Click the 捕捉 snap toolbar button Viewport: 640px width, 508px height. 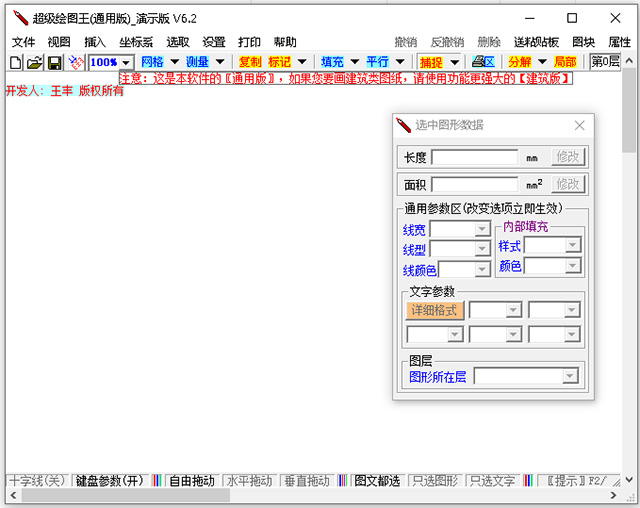coord(431,62)
